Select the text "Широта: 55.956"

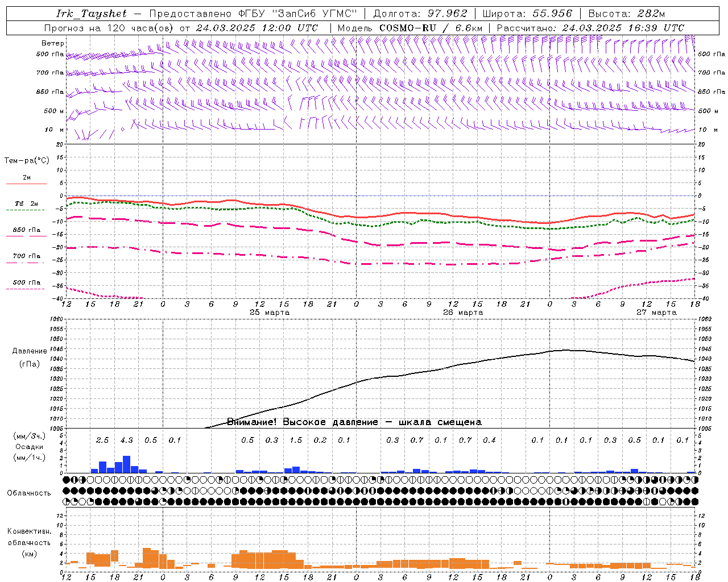(x=527, y=14)
